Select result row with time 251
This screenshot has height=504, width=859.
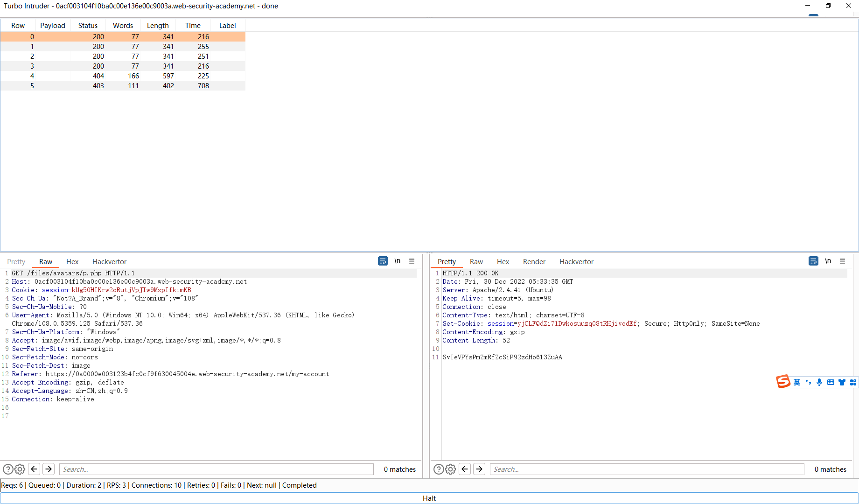[x=123, y=56]
